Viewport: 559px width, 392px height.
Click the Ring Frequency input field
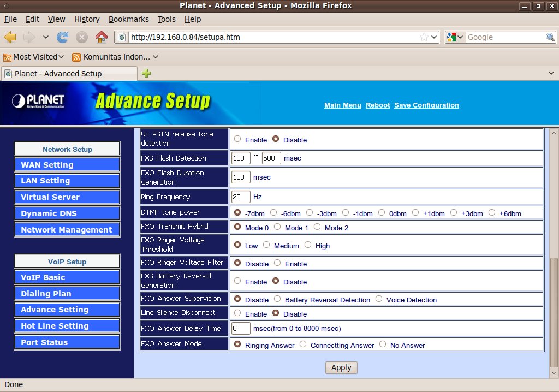[x=241, y=197]
